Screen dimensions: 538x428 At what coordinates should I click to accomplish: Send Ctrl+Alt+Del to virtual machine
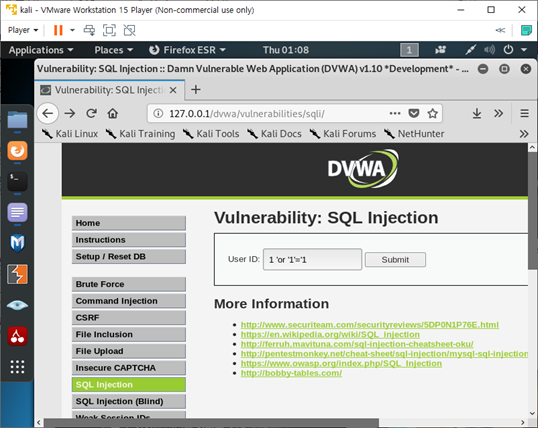click(90, 30)
